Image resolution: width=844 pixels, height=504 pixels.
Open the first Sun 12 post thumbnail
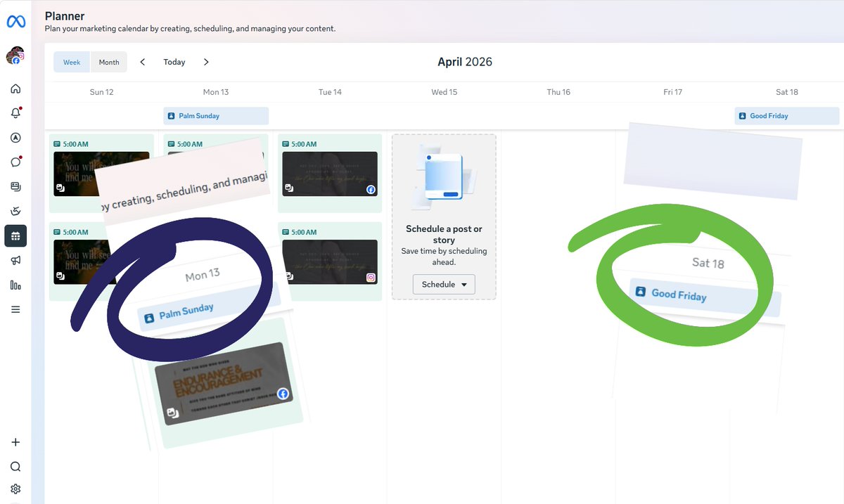click(101, 174)
